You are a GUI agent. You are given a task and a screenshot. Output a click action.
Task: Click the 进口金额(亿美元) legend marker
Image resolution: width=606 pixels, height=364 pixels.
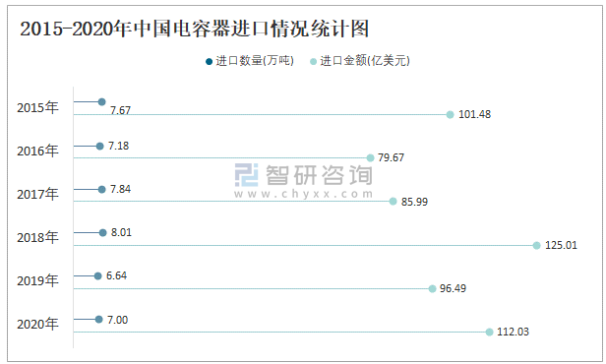coord(314,62)
